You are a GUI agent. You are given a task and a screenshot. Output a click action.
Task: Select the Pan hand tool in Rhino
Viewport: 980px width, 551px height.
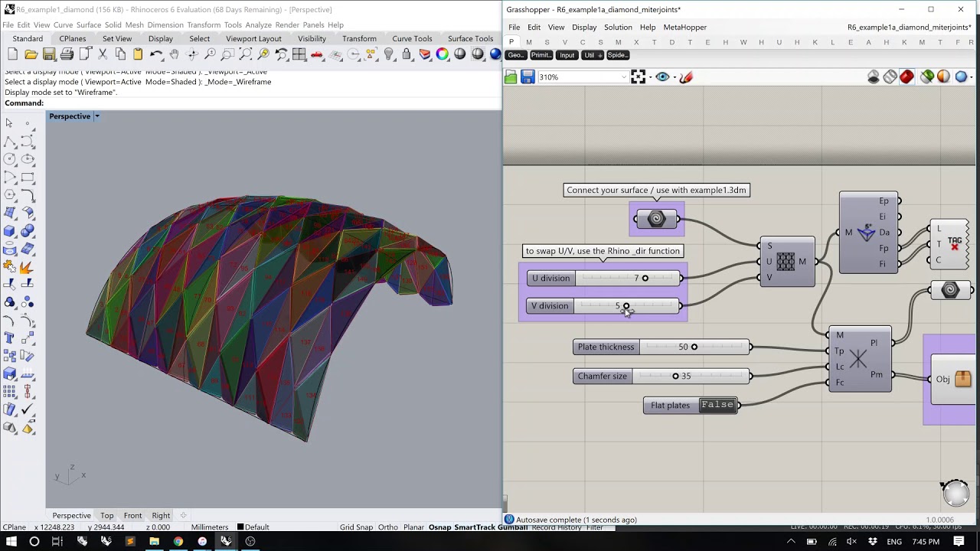(x=174, y=54)
